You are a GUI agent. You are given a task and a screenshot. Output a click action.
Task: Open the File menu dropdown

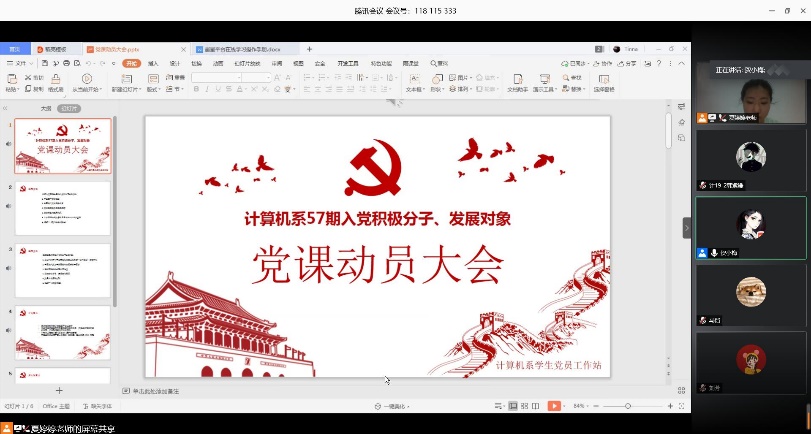pos(20,63)
